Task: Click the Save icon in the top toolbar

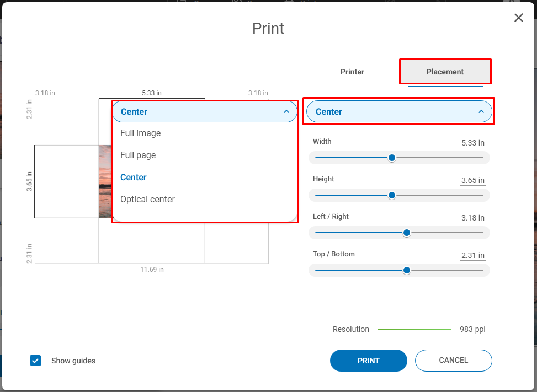Action: click(237, 2)
